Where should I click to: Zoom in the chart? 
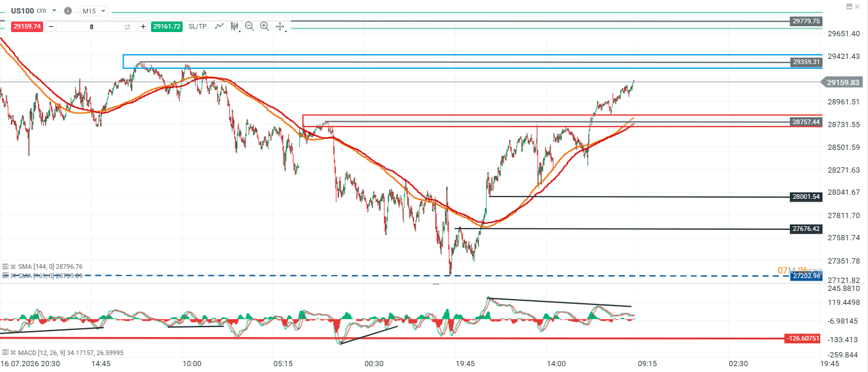click(265, 26)
